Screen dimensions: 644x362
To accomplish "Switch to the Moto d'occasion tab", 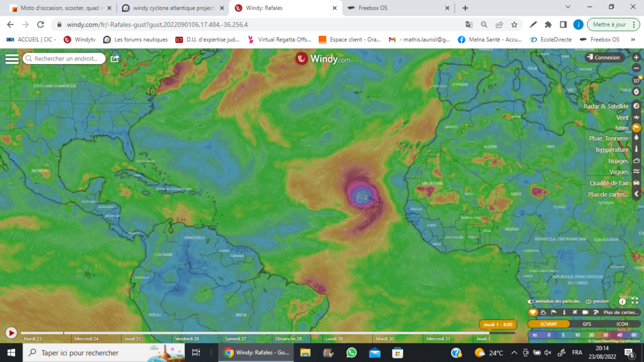I will tap(61, 8).
